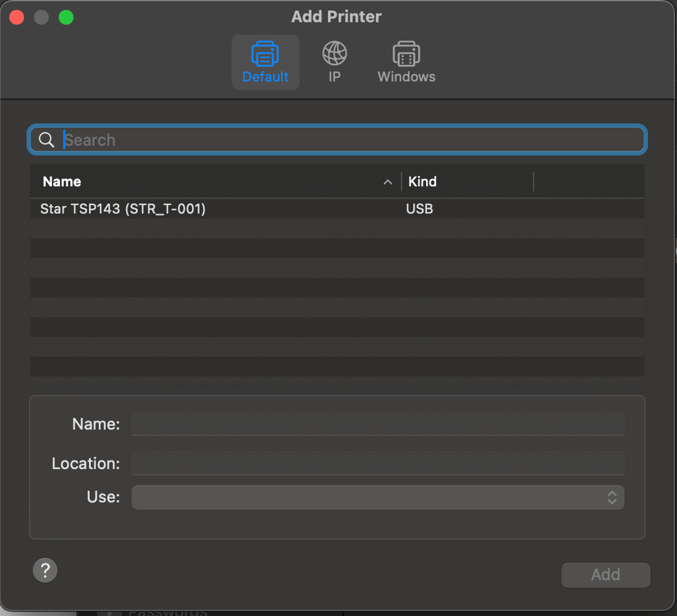Viewport: 677px width, 616px height.
Task: Focus the Search field
Action: click(348, 140)
